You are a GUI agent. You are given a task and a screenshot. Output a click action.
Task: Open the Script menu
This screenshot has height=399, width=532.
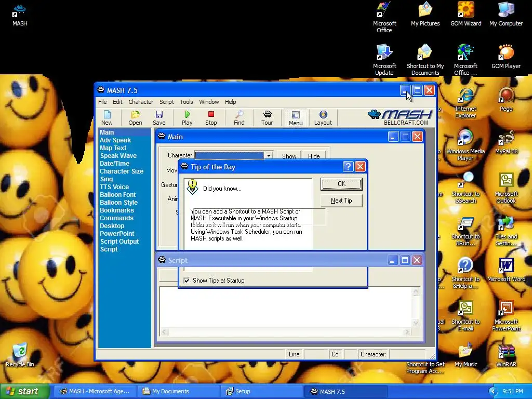167,102
